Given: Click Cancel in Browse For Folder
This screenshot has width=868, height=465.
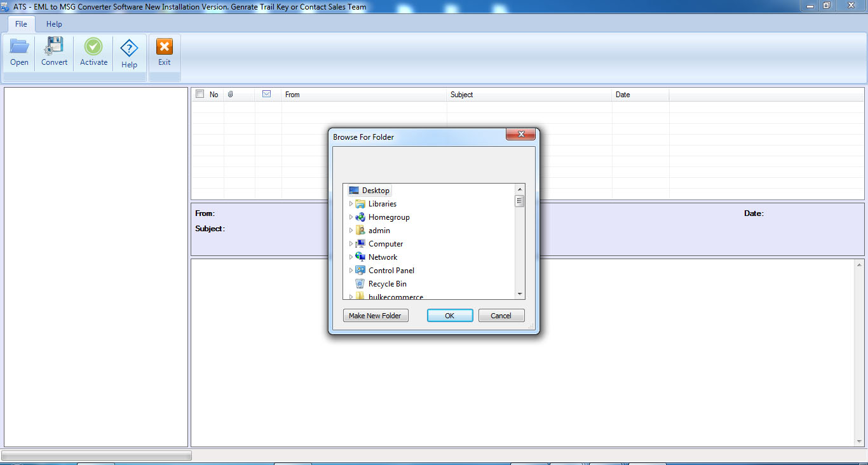Looking at the screenshot, I should click(x=501, y=316).
